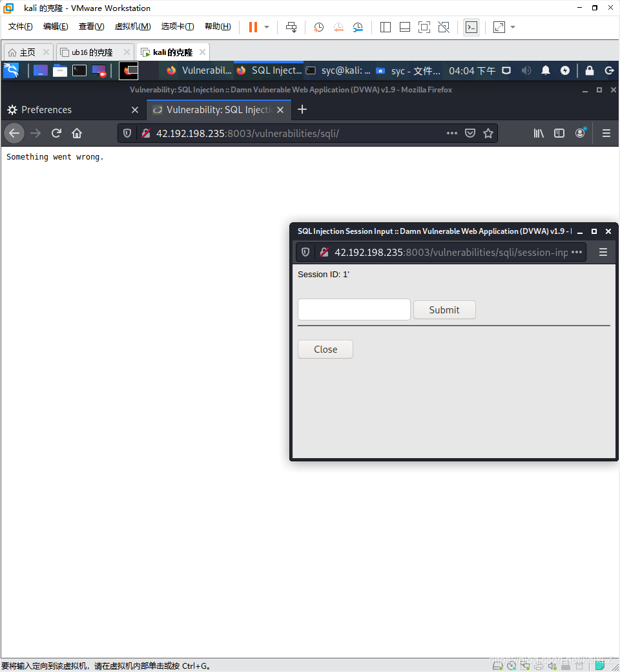Expand the stretch display dropdown arrow
Image resolution: width=620 pixels, height=672 pixels.
coord(512,27)
